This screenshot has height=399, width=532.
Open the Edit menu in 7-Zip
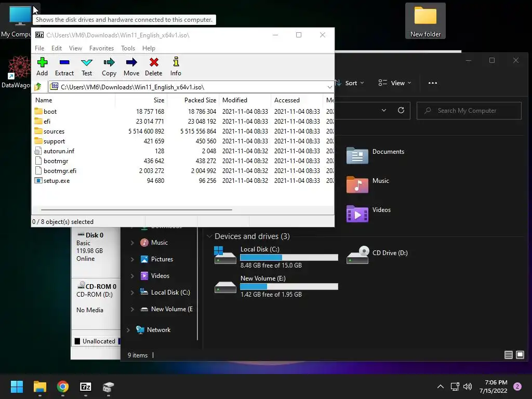[x=56, y=48]
